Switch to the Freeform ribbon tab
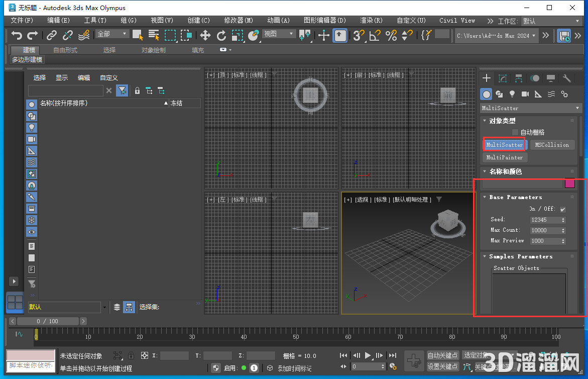Screen dimensions: 588x379 click(65, 50)
